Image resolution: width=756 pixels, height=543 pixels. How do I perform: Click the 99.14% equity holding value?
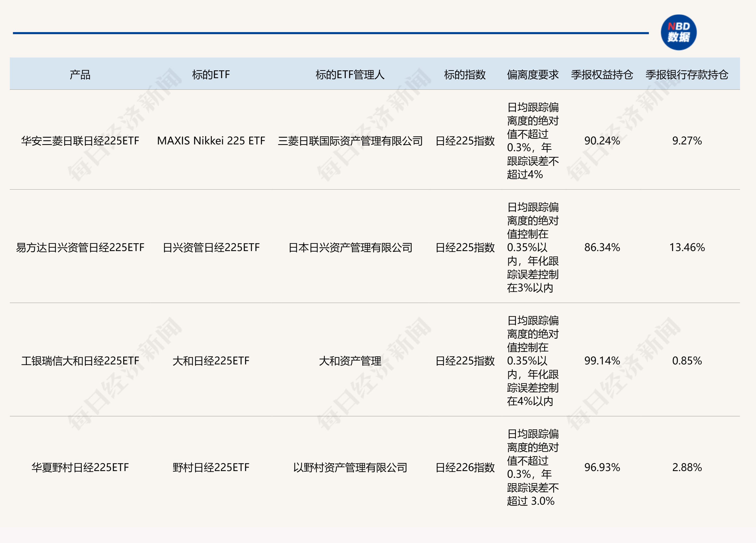point(602,361)
